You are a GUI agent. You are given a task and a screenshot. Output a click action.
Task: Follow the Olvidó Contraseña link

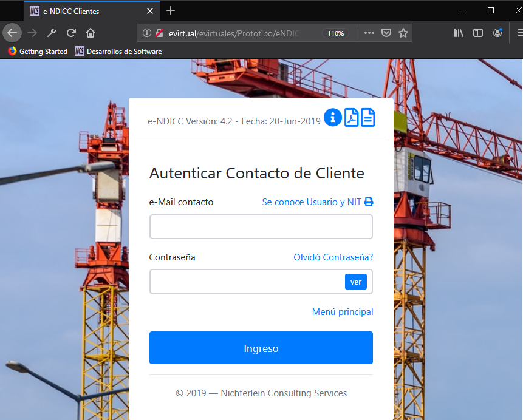click(333, 257)
